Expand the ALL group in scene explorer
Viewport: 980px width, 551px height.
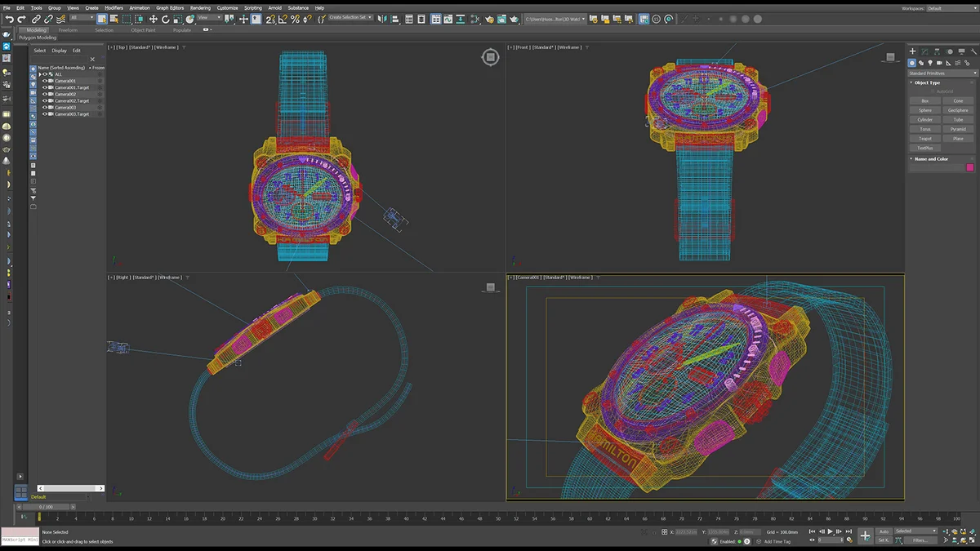[40, 74]
